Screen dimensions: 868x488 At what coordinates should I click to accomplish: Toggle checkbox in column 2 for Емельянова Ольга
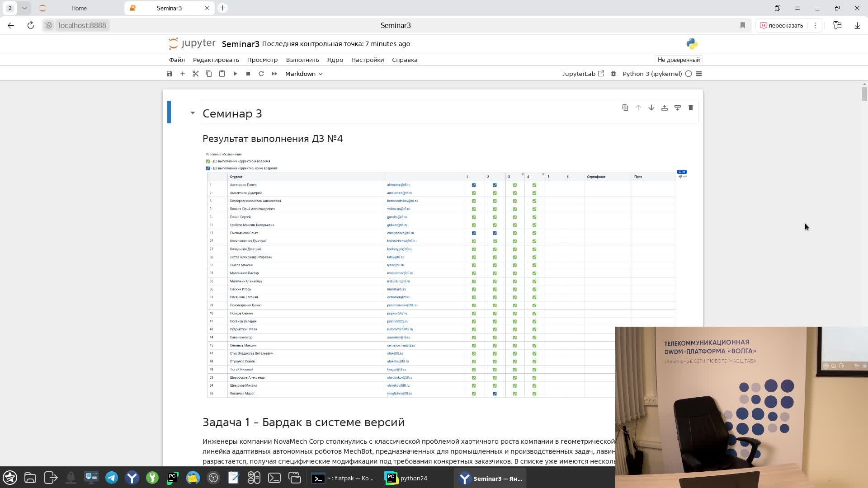[495, 233]
